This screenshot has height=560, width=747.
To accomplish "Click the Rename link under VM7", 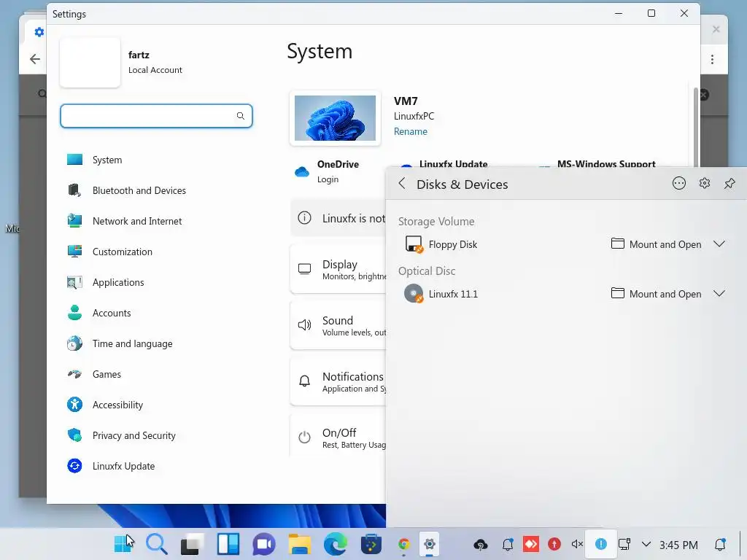I will (410, 131).
